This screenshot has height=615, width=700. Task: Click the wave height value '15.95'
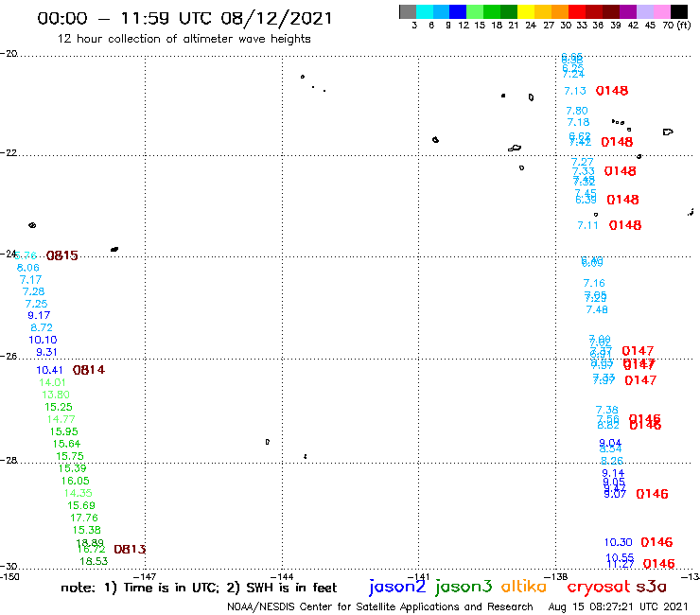coord(63,431)
